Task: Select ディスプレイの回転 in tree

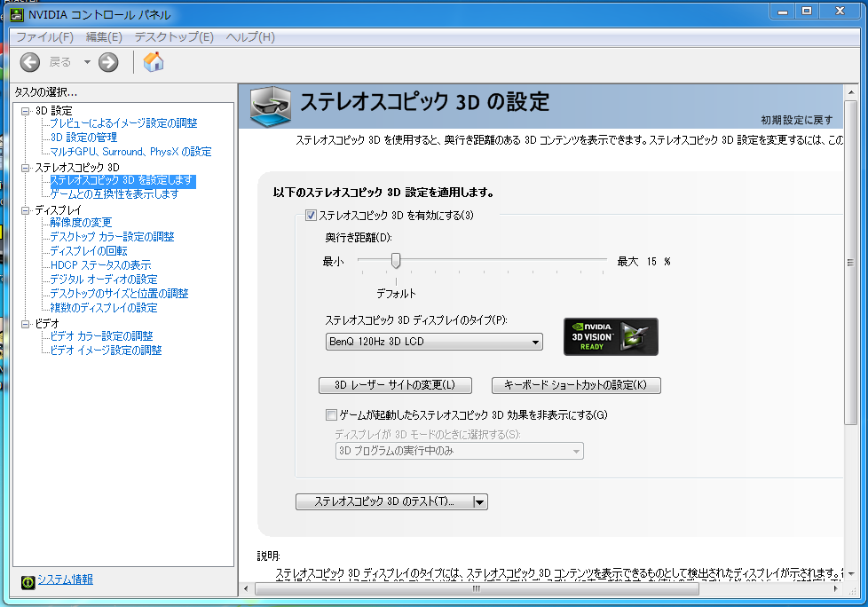Action: [x=89, y=251]
